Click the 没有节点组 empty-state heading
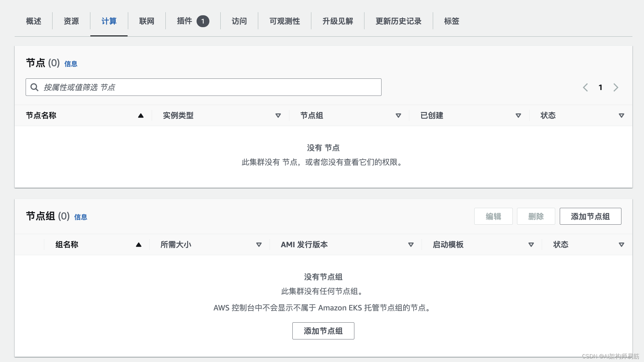 pyautogui.click(x=323, y=277)
